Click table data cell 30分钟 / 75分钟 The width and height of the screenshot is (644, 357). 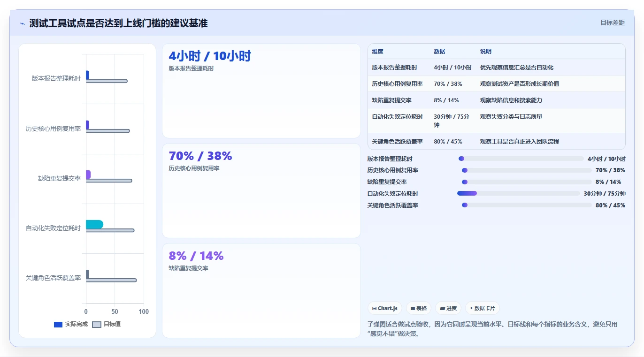(452, 121)
